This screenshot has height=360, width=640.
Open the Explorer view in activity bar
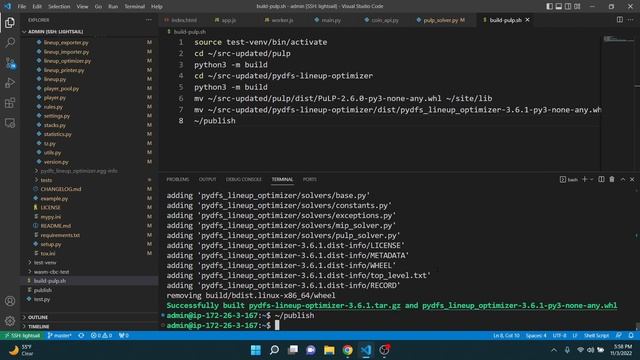pos(10,23)
